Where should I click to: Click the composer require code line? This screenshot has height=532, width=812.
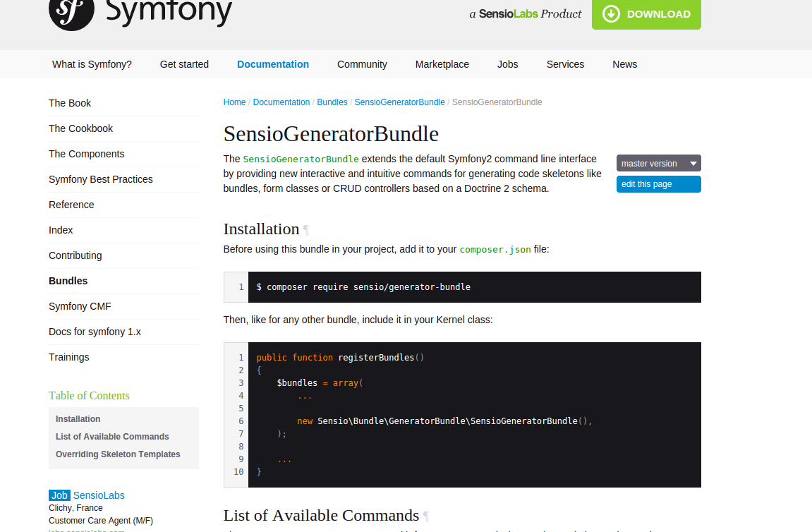pos(363,287)
